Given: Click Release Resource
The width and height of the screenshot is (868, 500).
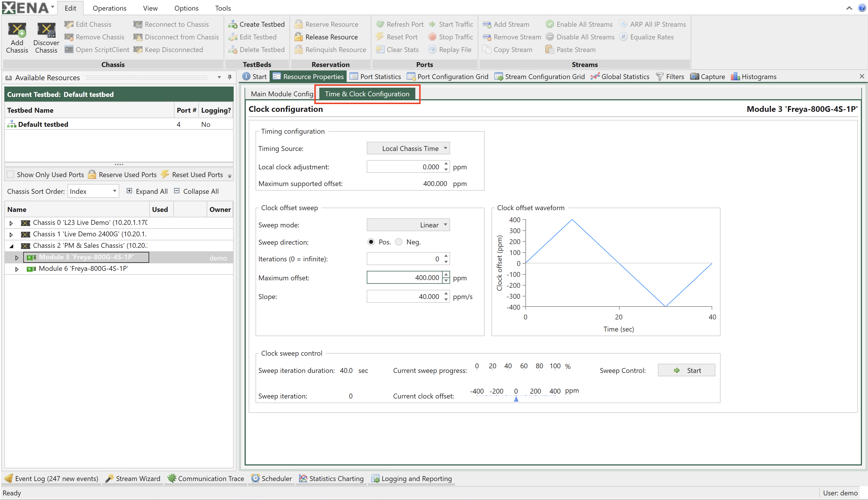Looking at the screenshot, I should (x=326, y=37).
